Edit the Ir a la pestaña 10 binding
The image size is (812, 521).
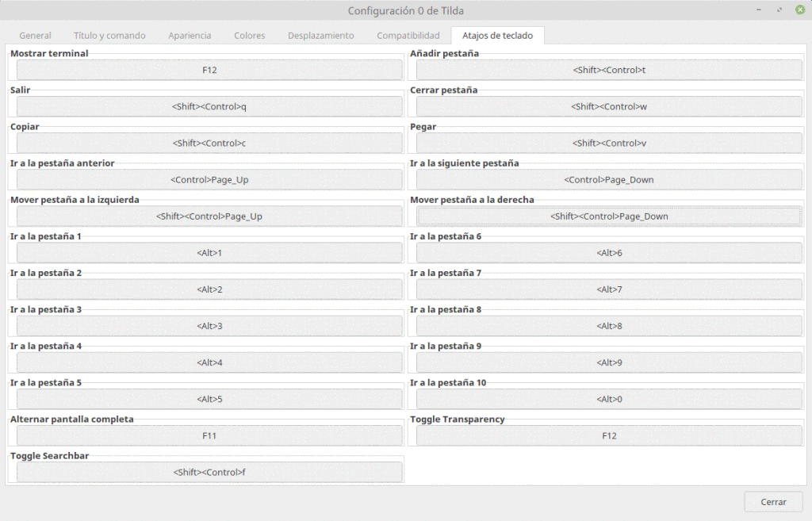[x=608, y=399]
